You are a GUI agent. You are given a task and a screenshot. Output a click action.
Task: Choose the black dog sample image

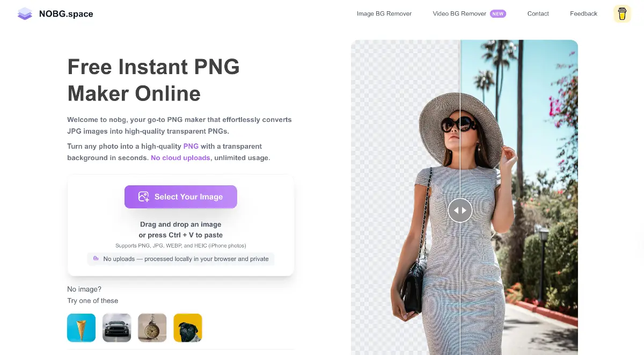pyautogui.click(x=188, y=328)
